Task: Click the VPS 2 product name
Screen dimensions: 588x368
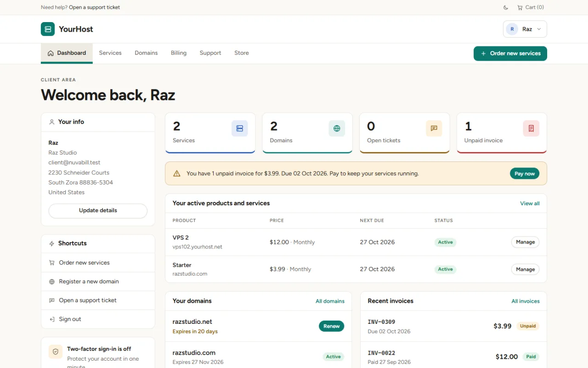Action: point(181,238)
